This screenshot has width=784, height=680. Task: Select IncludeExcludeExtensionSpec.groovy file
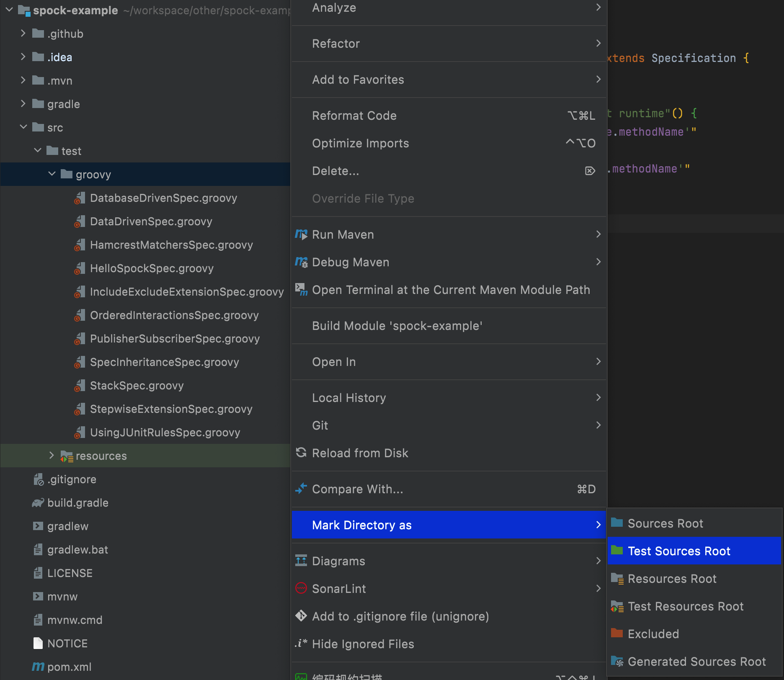pyautogui.click(x=187, y=292)
